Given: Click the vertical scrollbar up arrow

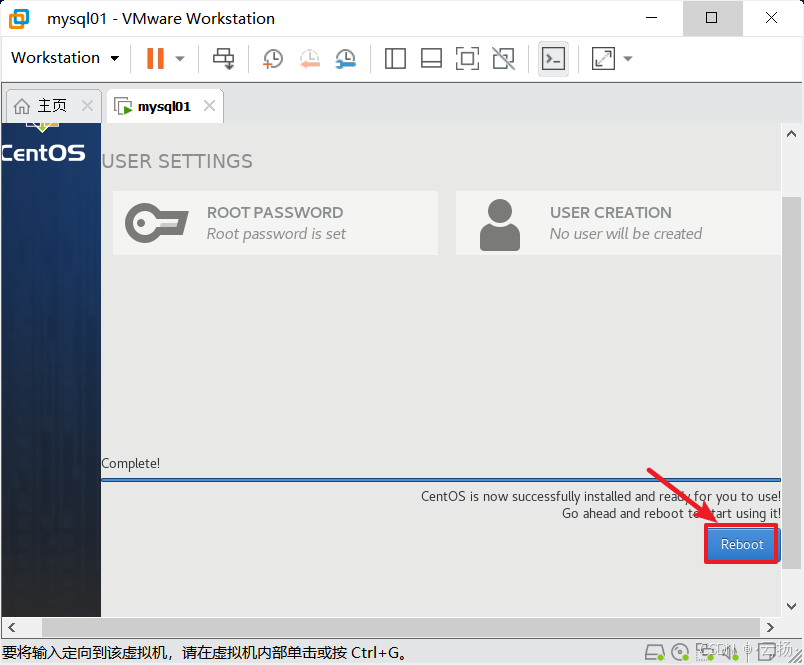Looking at the screenshot, I should (x=791, y=134).
